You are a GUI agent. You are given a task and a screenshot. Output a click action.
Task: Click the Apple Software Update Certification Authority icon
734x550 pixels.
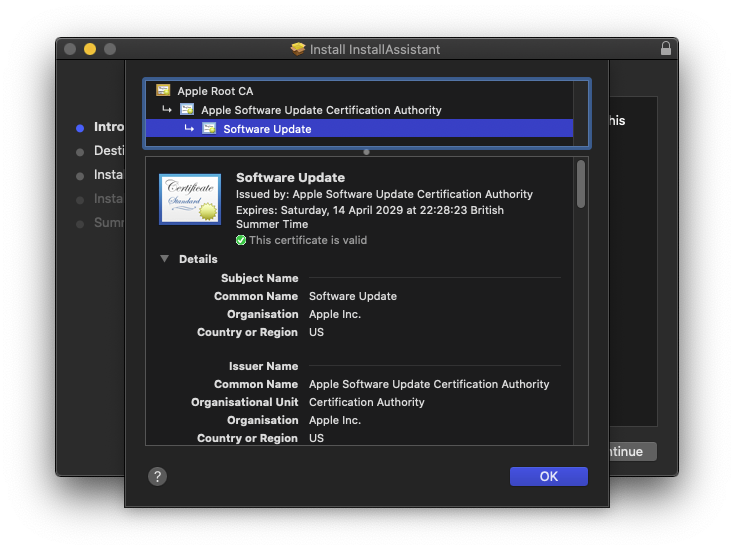click(187, 109)
